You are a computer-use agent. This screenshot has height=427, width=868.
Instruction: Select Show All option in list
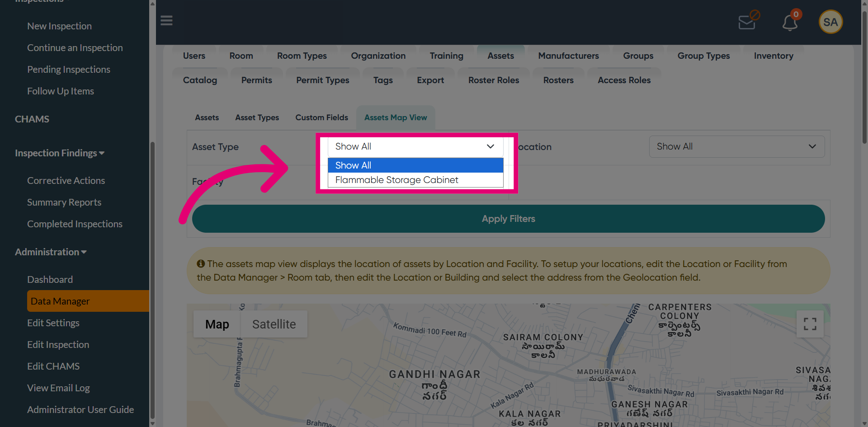click(415, 165)
